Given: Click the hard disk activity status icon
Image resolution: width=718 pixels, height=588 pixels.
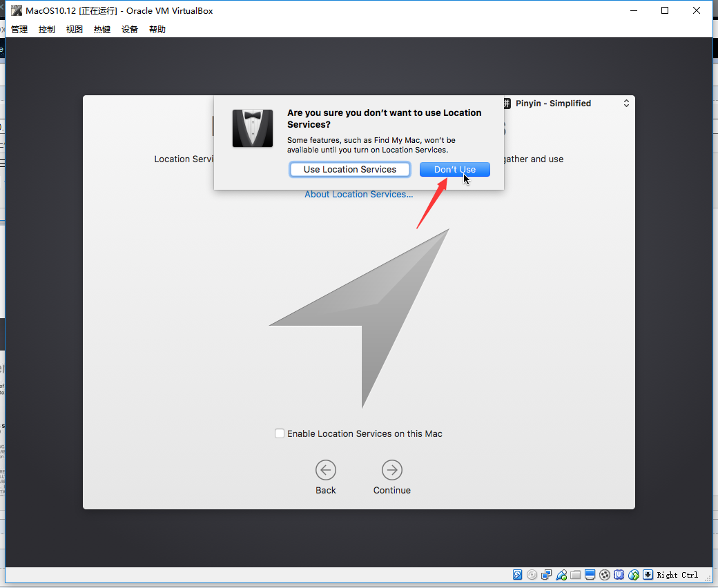Looking at the screenshot, I should [517, 575].
